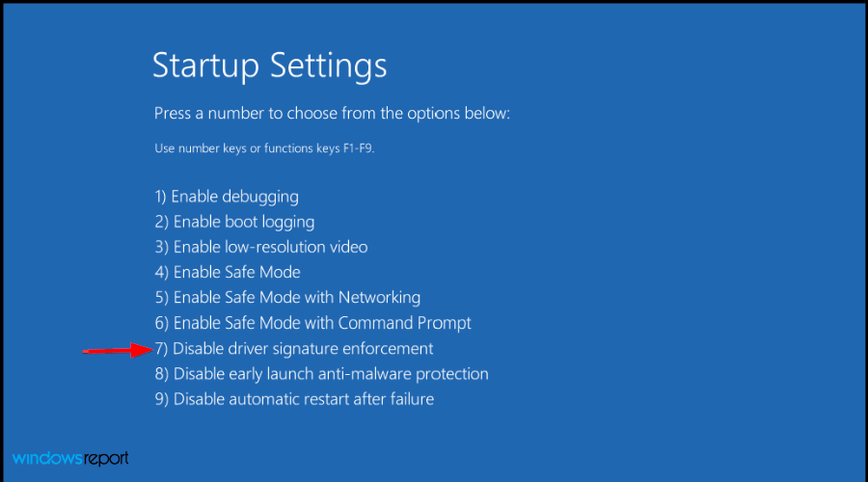Viewport: 868px width, 482px height.
Task: Select option 4 plain Enable Safe Mode
Action: pos(228,272)
